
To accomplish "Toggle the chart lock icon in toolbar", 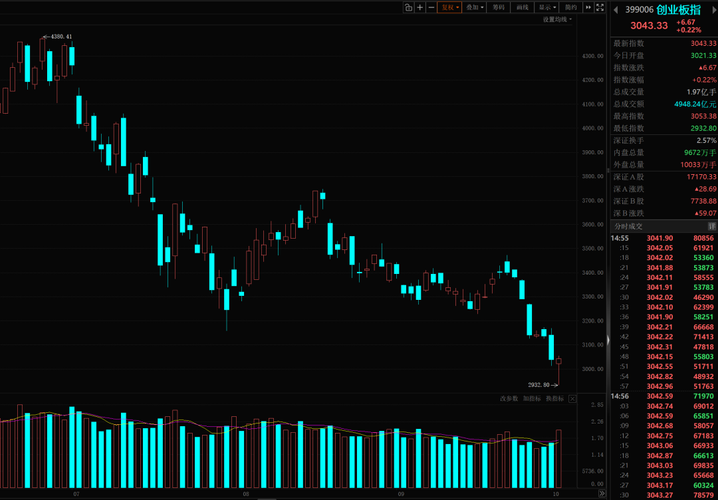I will [408, 7].
